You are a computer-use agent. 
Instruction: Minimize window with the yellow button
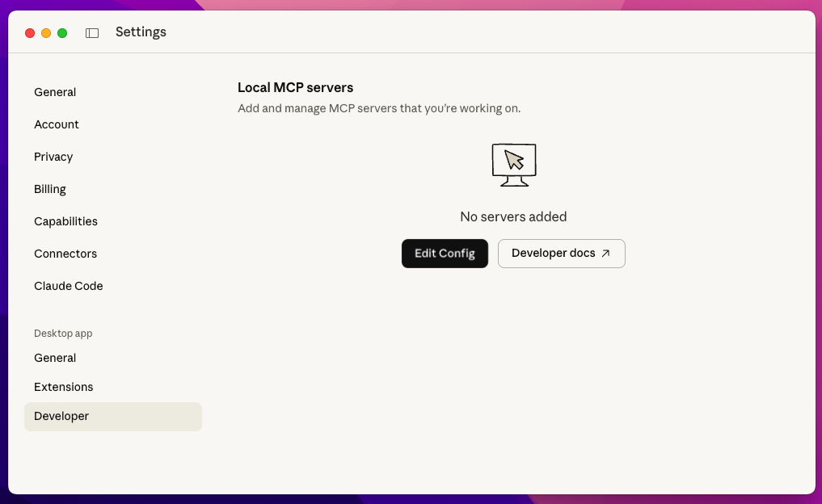click(46, 33)
